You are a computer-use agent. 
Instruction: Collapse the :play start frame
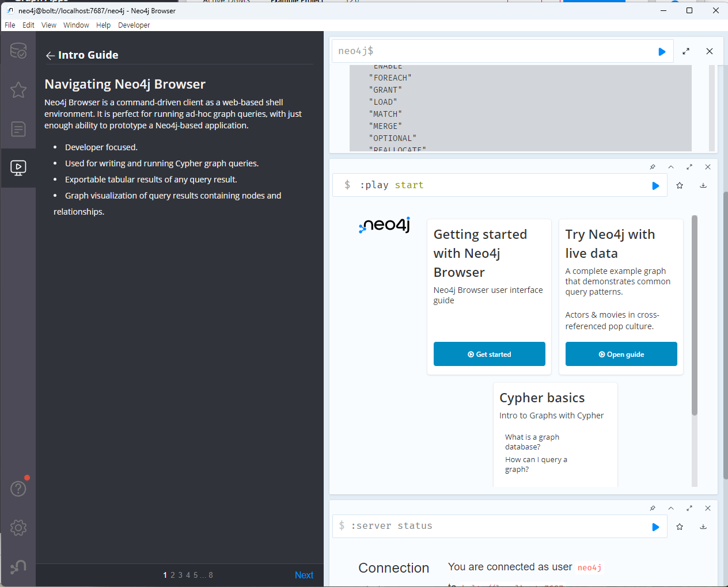[671, 167]
